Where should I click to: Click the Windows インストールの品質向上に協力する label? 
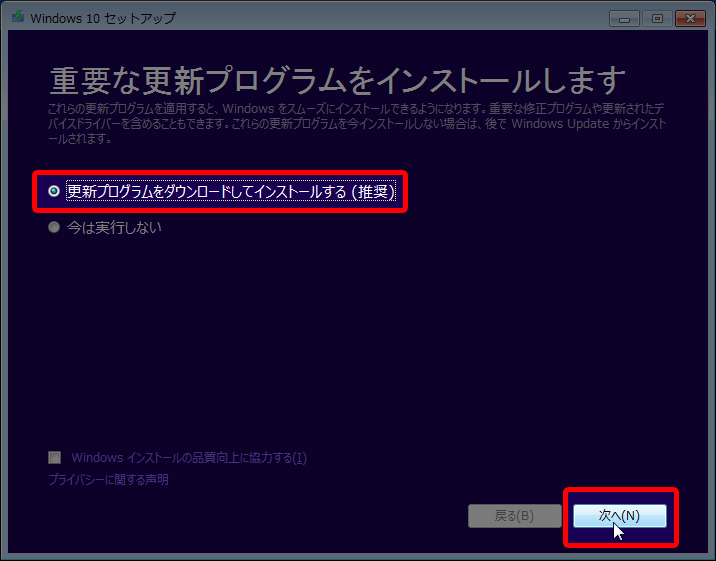(180, 458)
